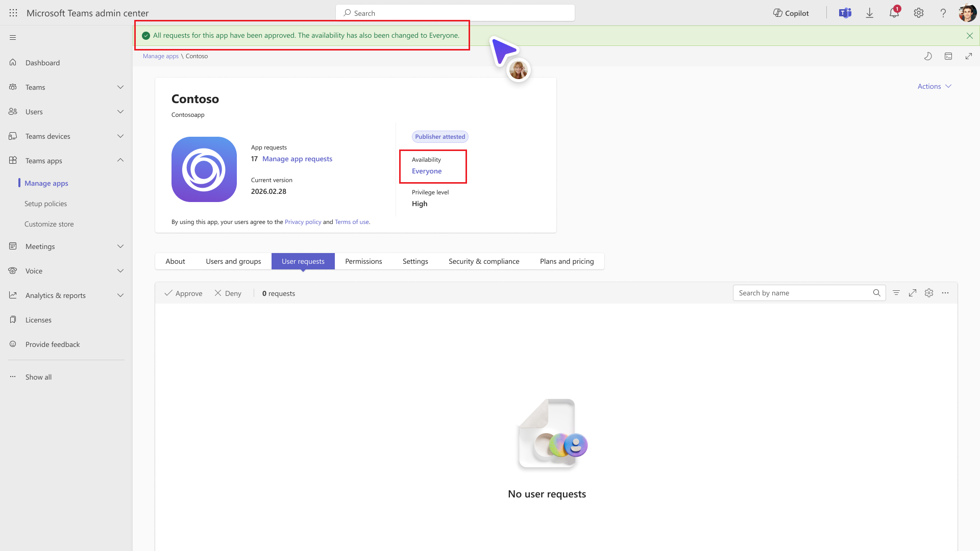
Task: Open Copilot from the top bar
Action: coord(791,13)
